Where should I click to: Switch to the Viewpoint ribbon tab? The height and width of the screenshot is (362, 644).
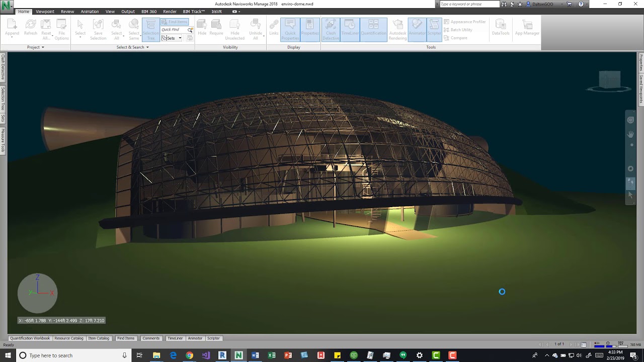click(x=45, y=12)
